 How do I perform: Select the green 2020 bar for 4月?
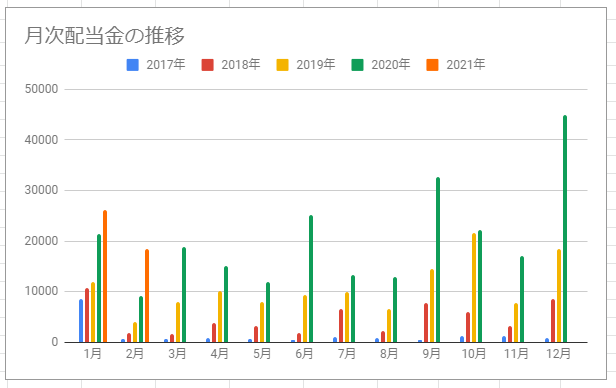[226, 304]
